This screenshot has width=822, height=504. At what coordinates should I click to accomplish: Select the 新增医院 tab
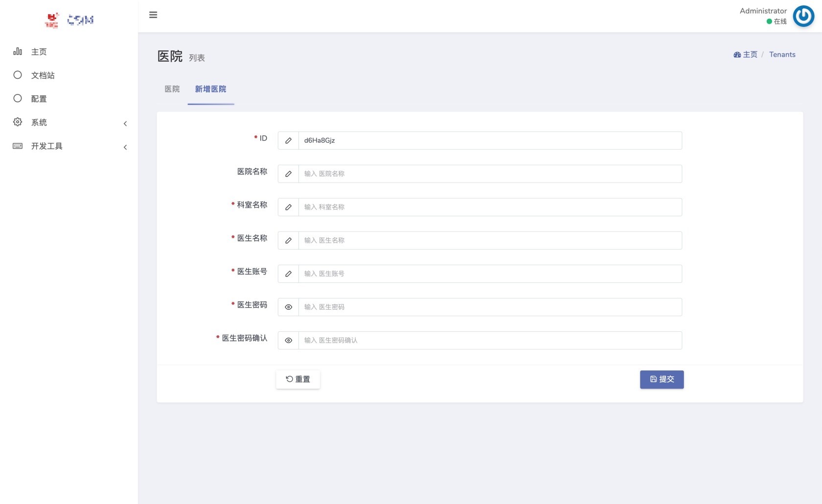(x=211, y=89)
